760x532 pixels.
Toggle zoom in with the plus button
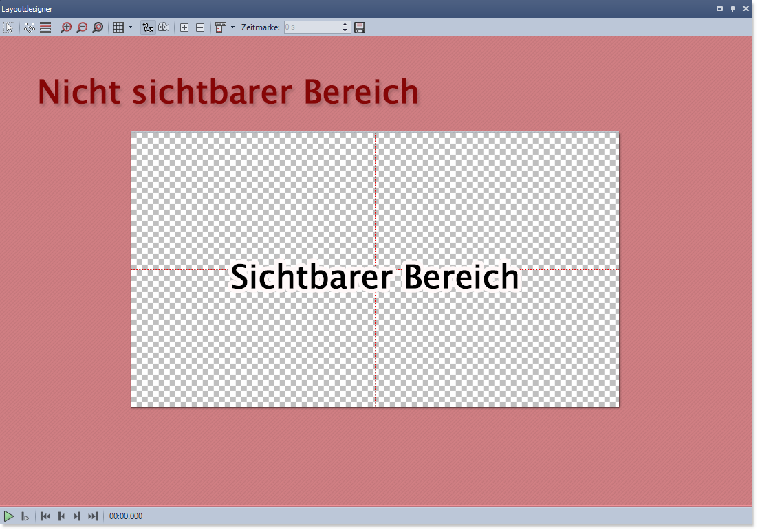pyautogui.click(x=184, y=27)
